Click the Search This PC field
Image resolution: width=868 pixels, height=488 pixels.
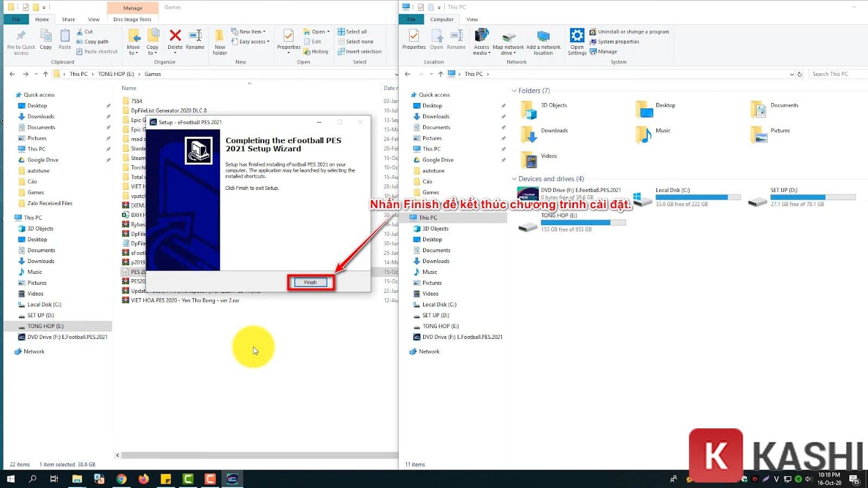click(x=835, y=74)
